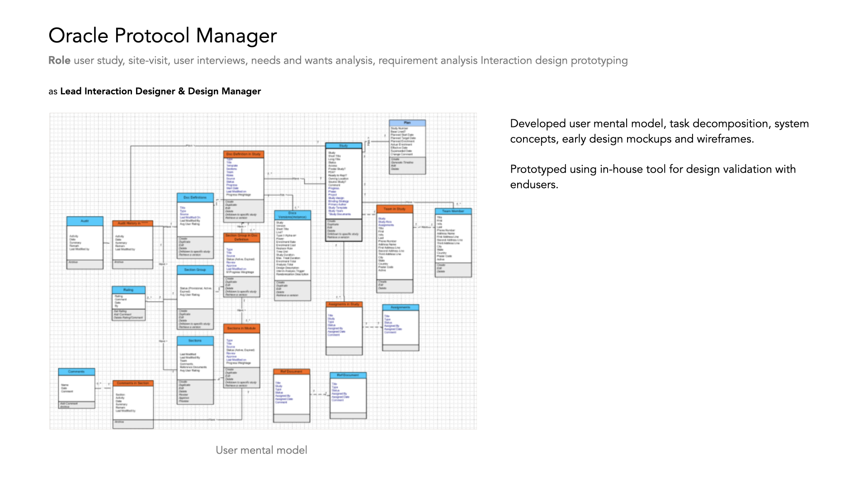Click the orange Doc Definition in Study header
Screen dimensions: 868x488
pyautogui.click(x=243, y=154)
